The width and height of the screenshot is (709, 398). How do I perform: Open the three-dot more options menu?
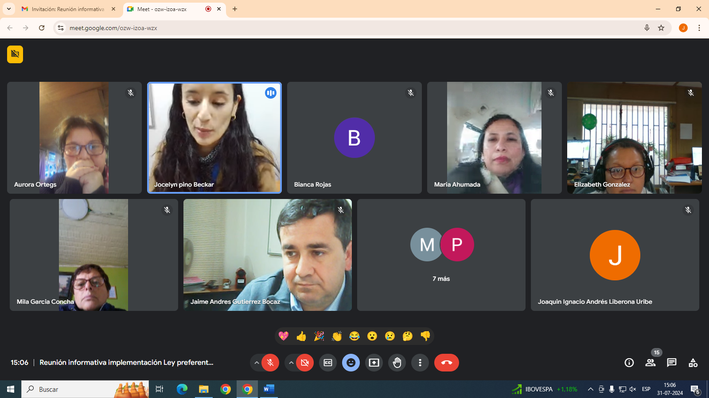coord(420,362)
